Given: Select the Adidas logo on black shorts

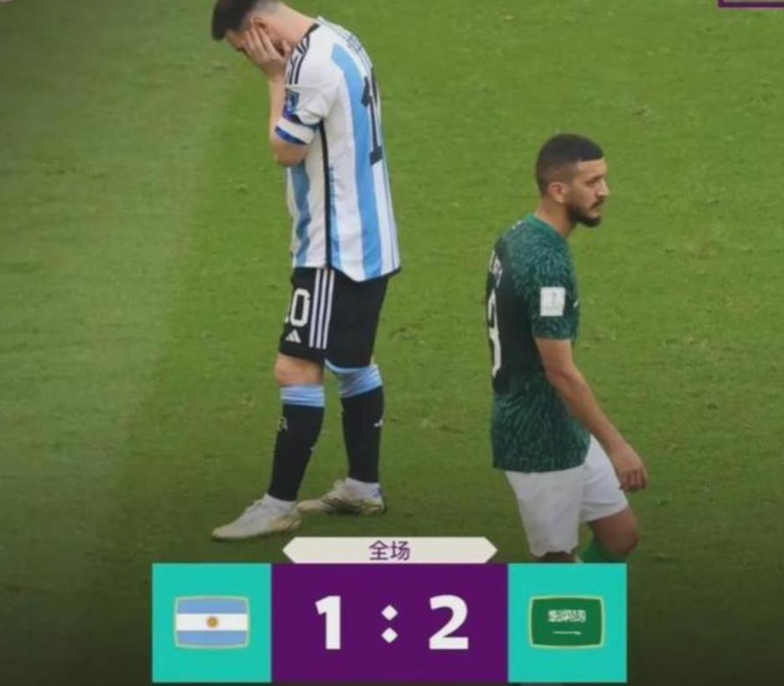Looking at the screenshot, I should pos(293,336).
